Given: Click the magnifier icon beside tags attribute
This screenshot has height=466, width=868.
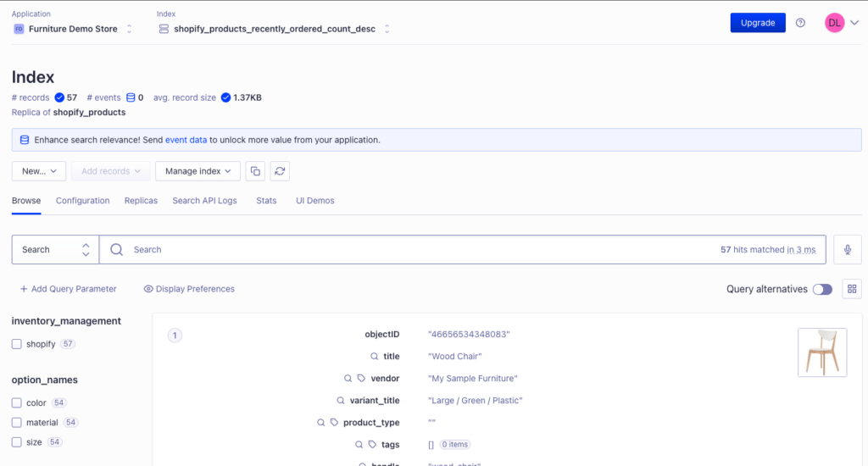Looking at the screenshot, I should coord(359,445).
